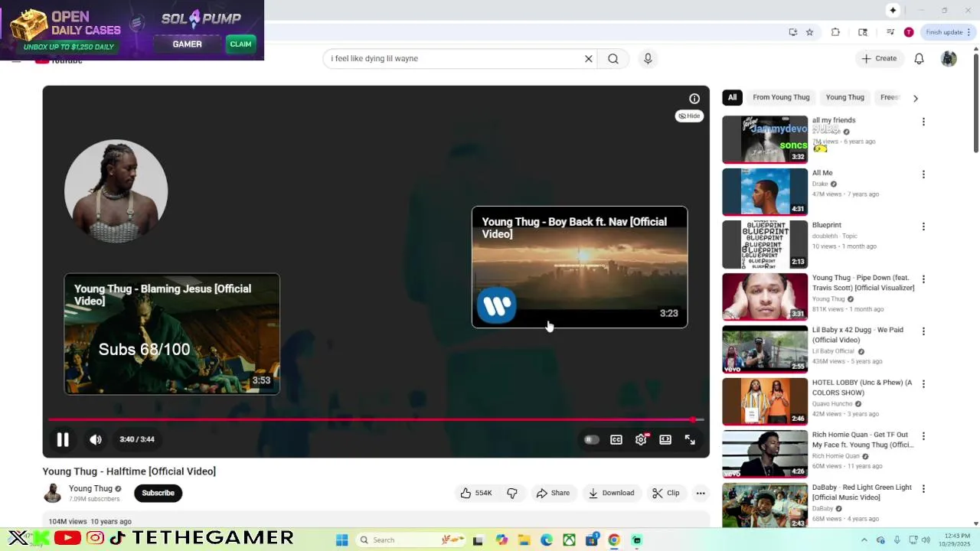Image resolution: width=980 pixels, height=551 pixels.
Task: Subscribe to Young Thug channel
Action: tap(158, 493)
